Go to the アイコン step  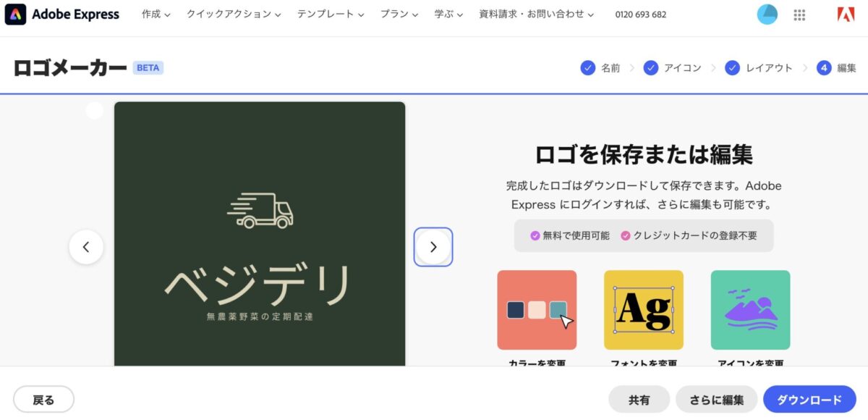click(674, 68)
